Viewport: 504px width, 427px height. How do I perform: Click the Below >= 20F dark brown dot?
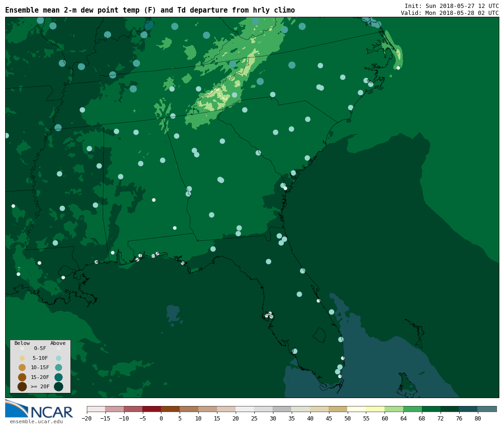click(x=22, y=386)
